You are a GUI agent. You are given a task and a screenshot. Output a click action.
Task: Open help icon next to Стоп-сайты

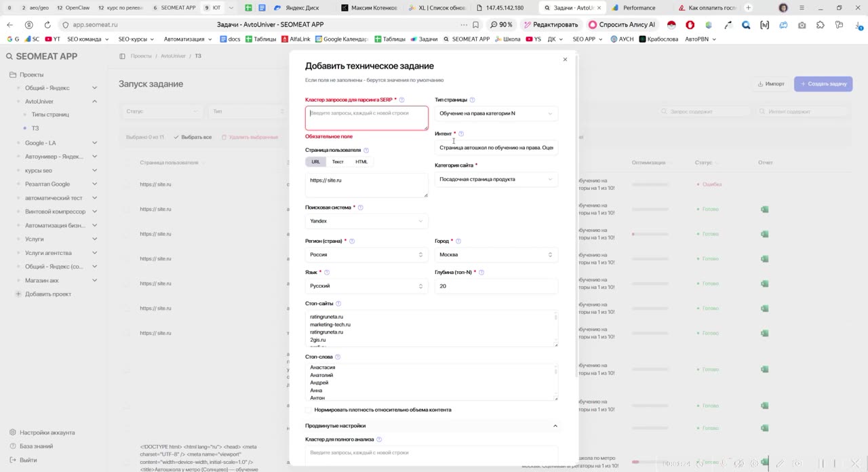338,304
